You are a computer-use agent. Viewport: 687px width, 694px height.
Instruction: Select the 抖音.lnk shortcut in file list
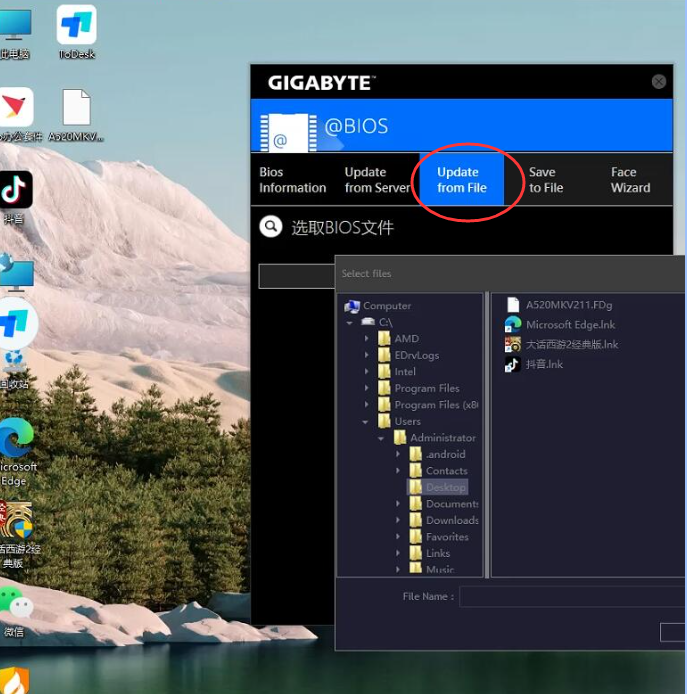click(x=544, y=364)
